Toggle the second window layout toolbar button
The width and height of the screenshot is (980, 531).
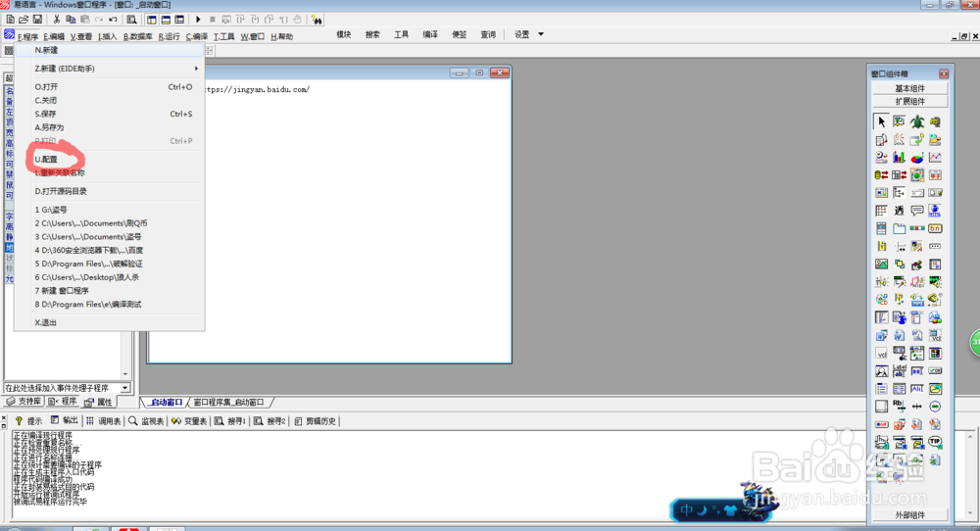click(x=166, y=20)
